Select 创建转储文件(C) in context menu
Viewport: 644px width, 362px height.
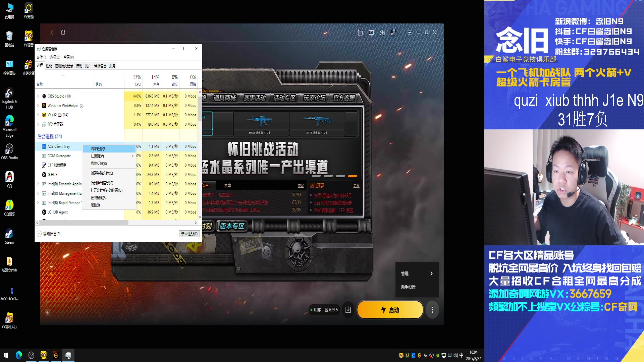pos(109,173)
